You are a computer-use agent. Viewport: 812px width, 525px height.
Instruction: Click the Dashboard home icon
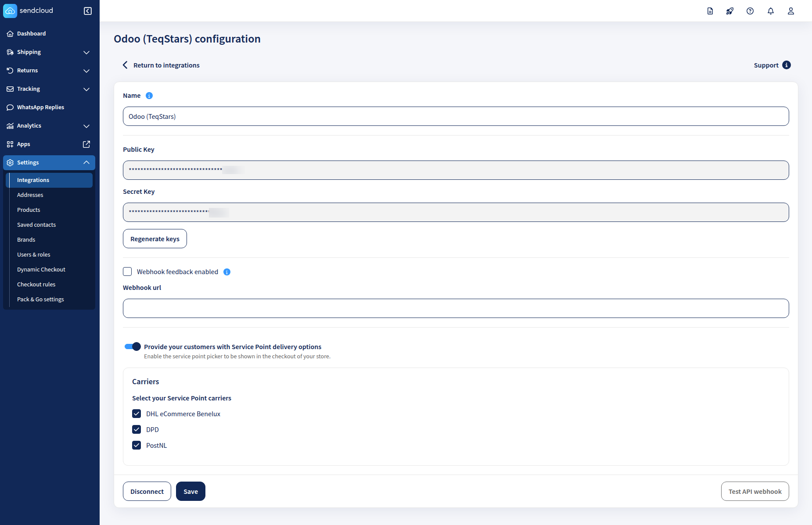tap(10, 34)
